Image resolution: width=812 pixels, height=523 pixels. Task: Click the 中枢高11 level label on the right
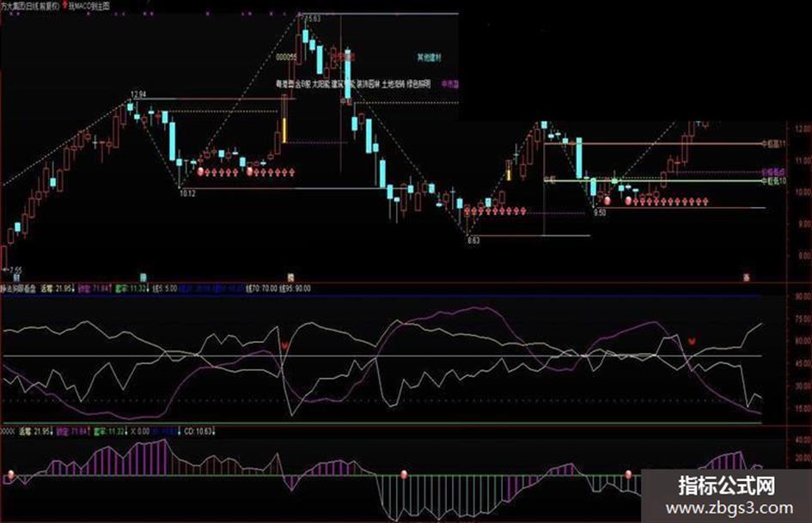(774, 144)
